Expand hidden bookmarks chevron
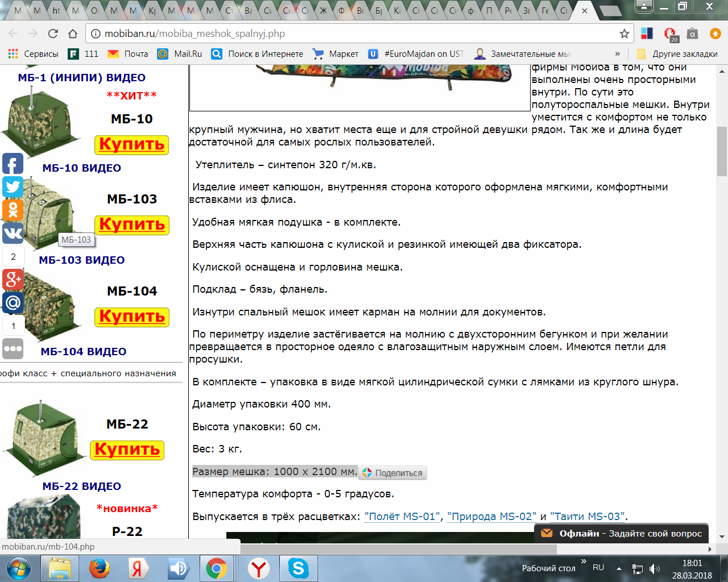This screenshot has width=728, height=582. [x=618, y=54]
